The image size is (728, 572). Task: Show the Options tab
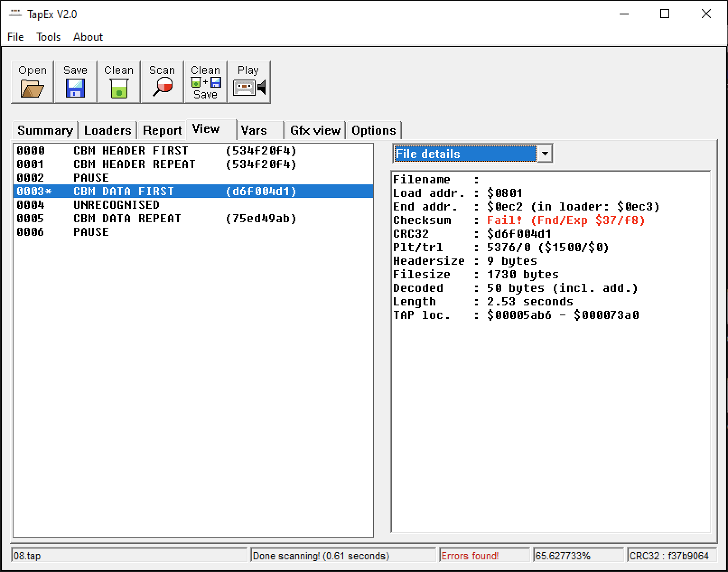coord(373,131)
